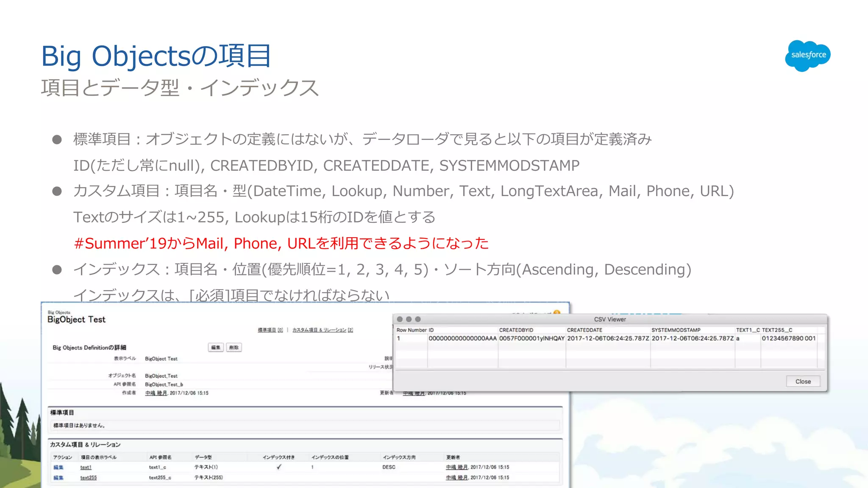Click CSV Viewer green zoom traffic light
Image resolution: width=868 pixels, height=488 pixels.
click(418, 319)
